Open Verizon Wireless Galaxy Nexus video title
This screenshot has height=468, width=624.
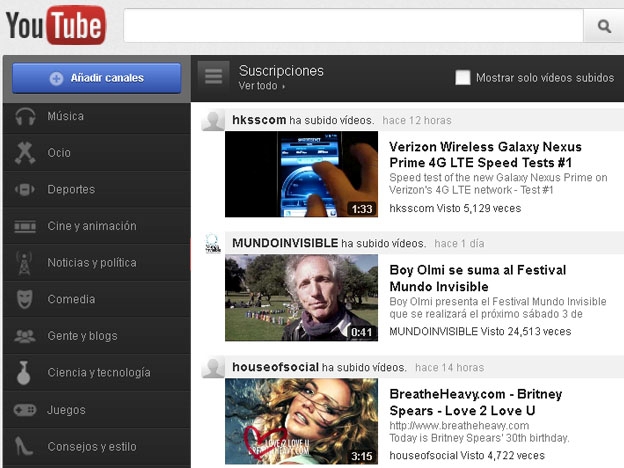485,155
